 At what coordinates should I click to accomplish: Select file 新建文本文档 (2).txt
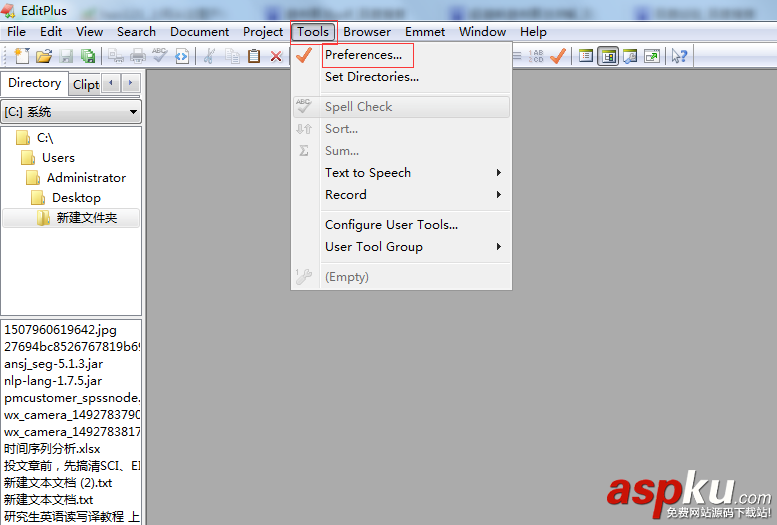58,483
